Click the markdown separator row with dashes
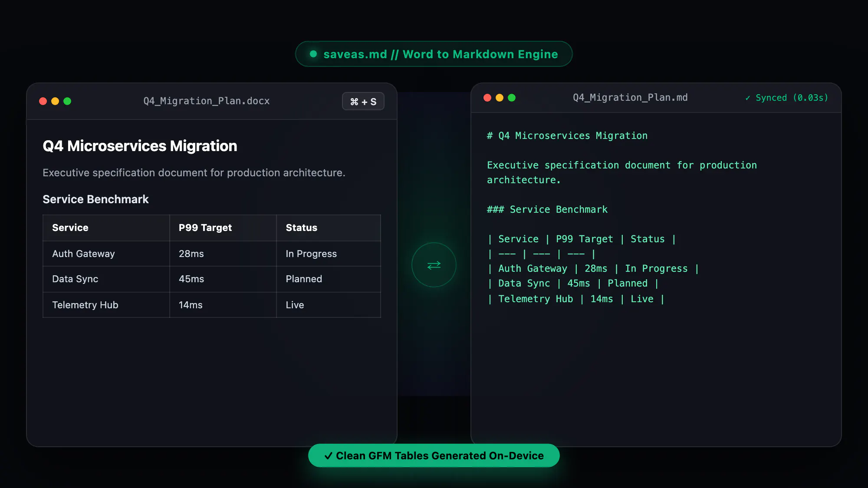The image size is (868, 488). (x=541, y=254)
